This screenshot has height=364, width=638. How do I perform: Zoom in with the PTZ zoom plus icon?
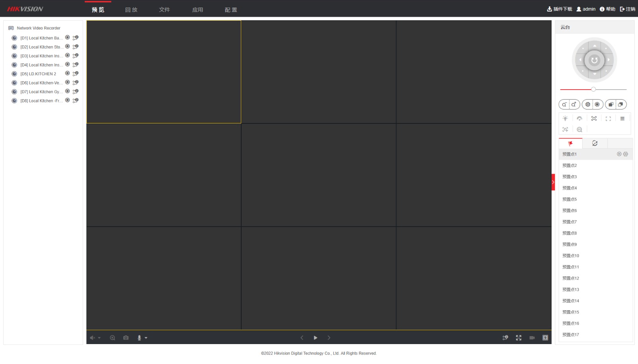574,105
